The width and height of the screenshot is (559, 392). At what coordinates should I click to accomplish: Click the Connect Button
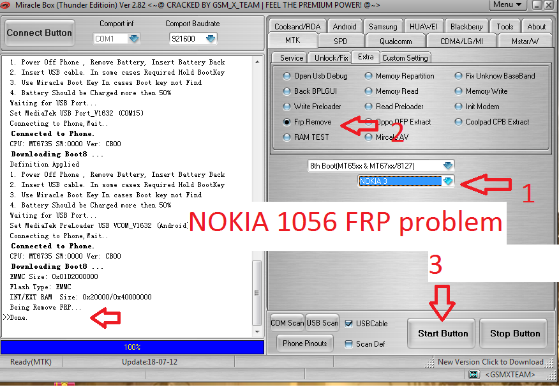point(40,33)
